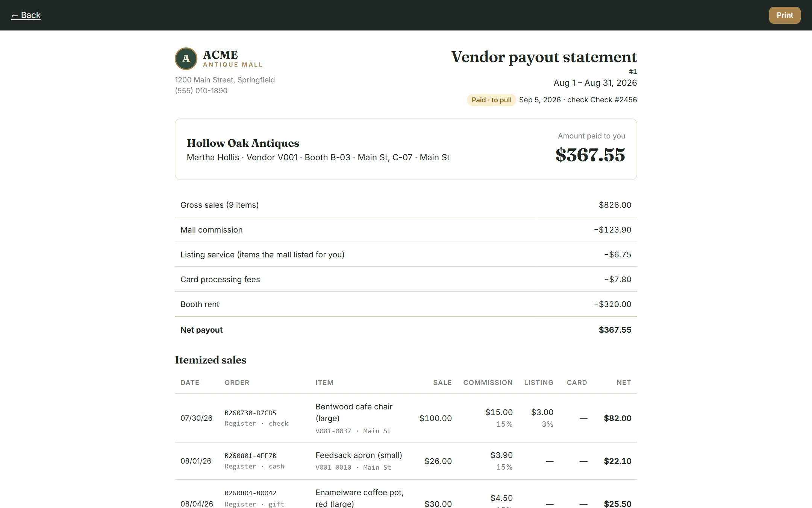The image size is (812, 508).
Task: Click the DATE column header
Action: (190, 382)
